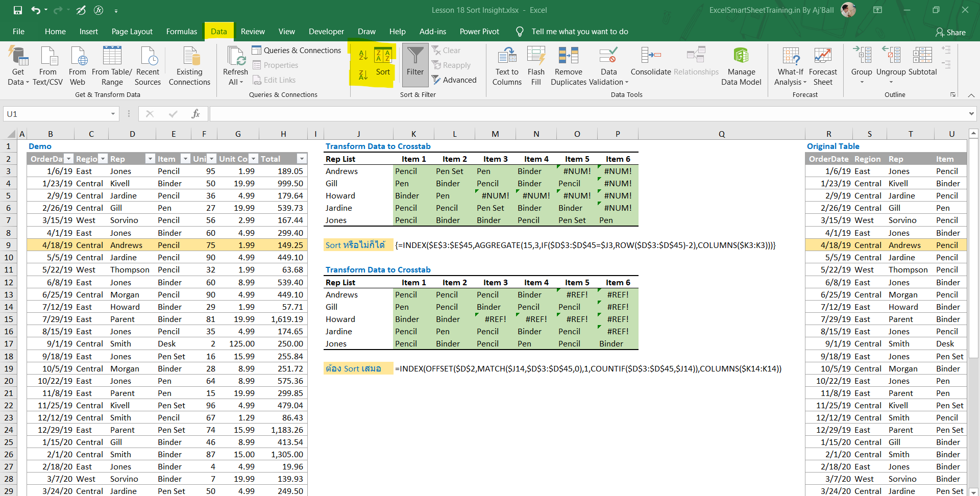Viewport: 980px width, 496px height.
Task: Click the Save icon in title bar
Action: [x=18, y=10]
